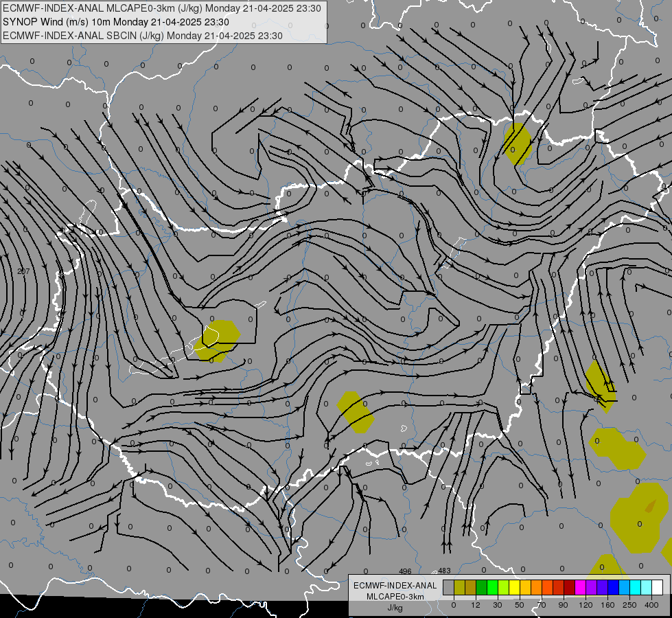The image size is (672, 618).
Task: Click legend tick value 400
Action: (651, 605)
